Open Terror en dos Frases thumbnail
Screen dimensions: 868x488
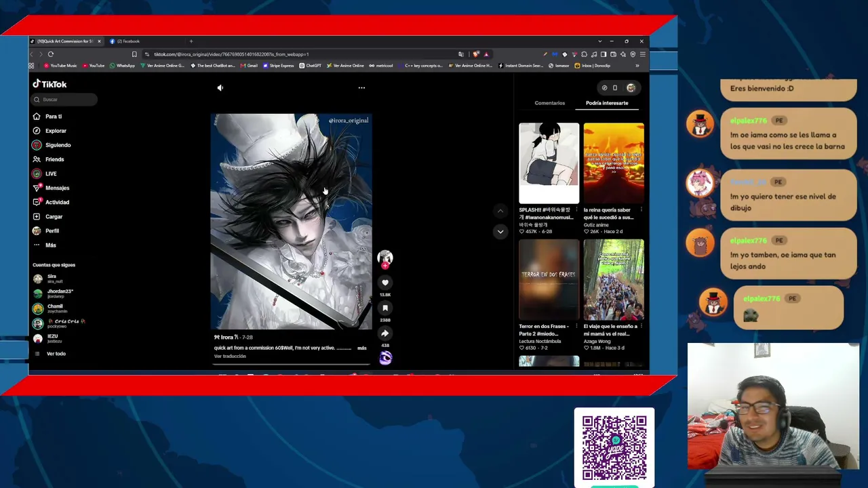point(549,279)
